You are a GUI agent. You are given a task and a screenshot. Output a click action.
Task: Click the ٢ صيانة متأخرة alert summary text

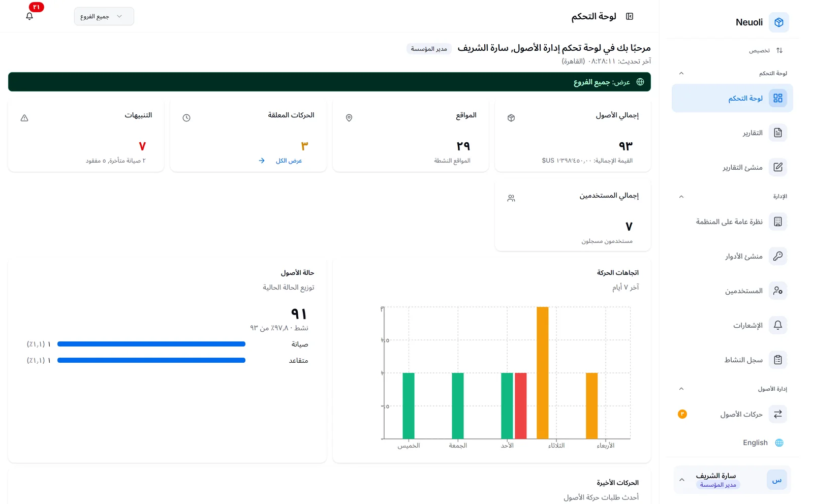[x=115, y=161]
